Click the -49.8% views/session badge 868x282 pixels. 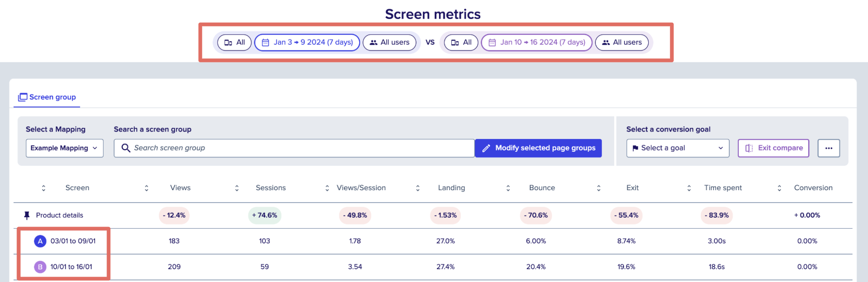tap(355, 215)
